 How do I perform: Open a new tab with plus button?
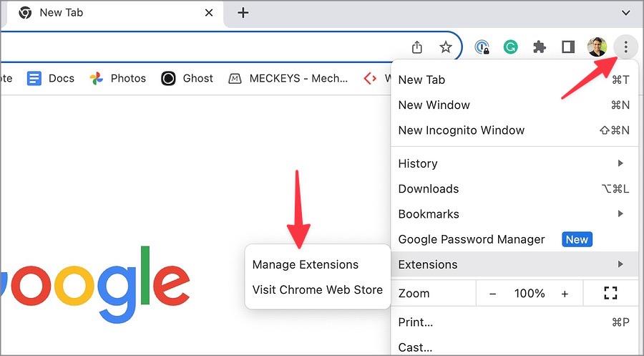(243, 13)
